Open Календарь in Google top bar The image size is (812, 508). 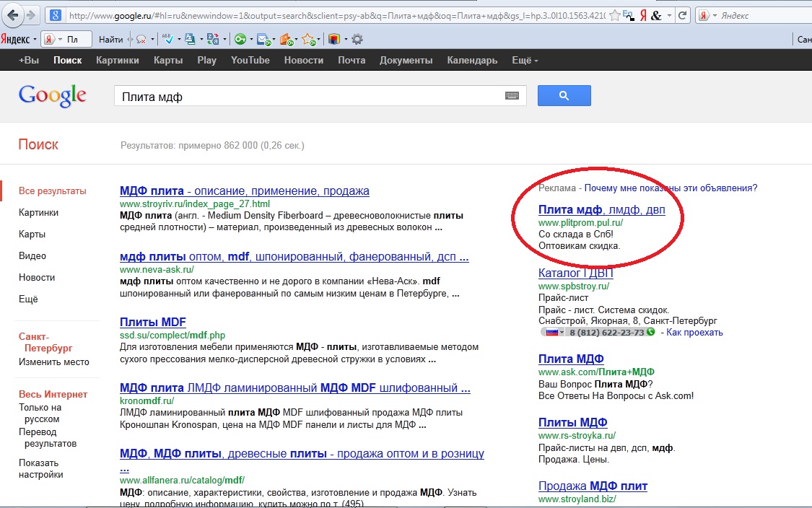(x=472, y=60)
